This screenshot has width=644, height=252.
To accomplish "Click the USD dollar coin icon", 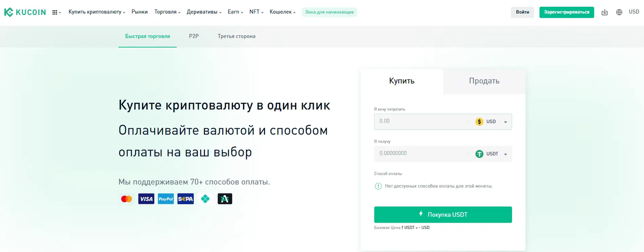I will pyautogui.click(x=479, y=122).
